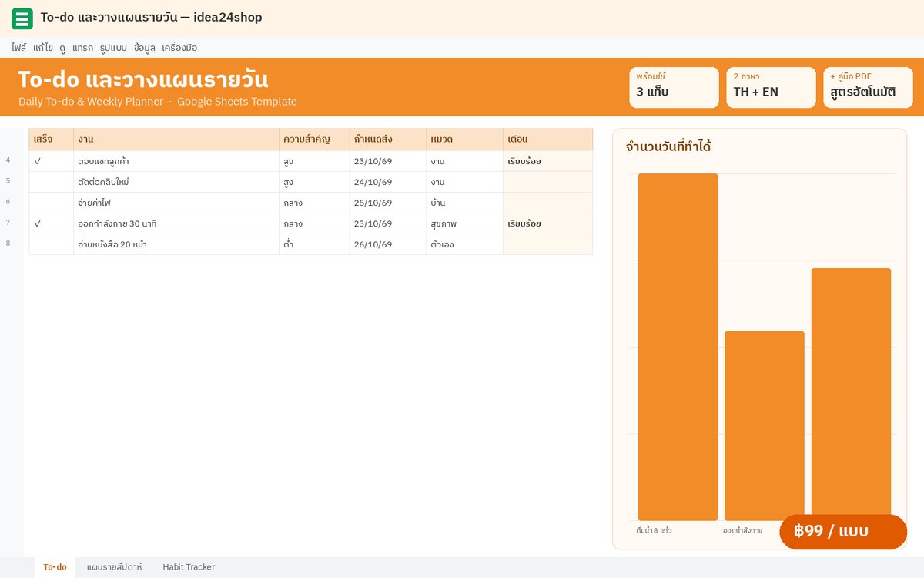Select the หมวด column header
Image resolution: width=924 pixels, height=578 pixels.
tap(465, 139)
